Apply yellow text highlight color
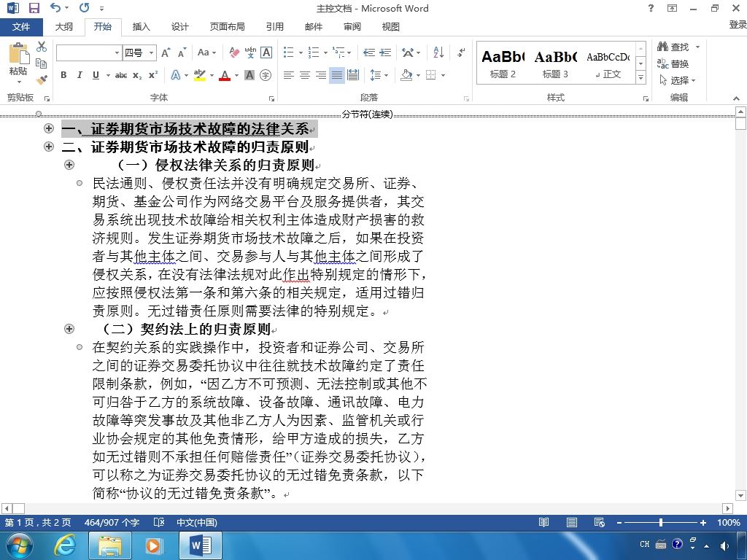The height and width of the screenshot is (560, 747). coord(200,75)
